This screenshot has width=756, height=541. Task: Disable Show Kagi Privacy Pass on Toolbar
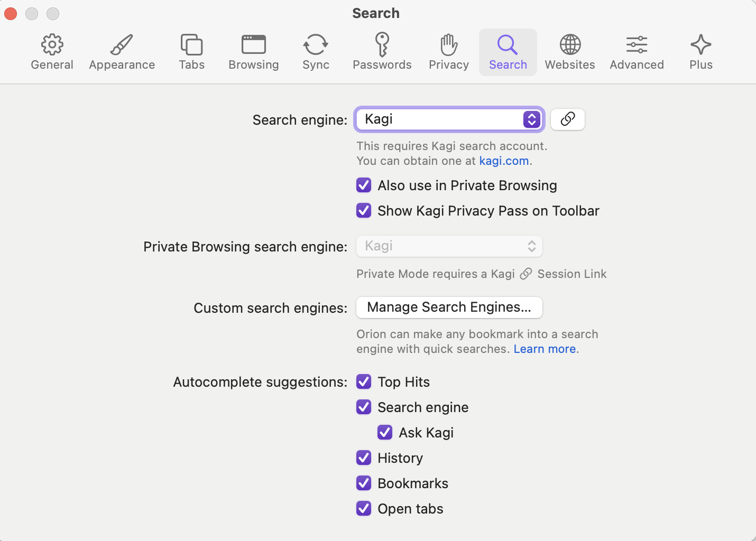point(364,211)
